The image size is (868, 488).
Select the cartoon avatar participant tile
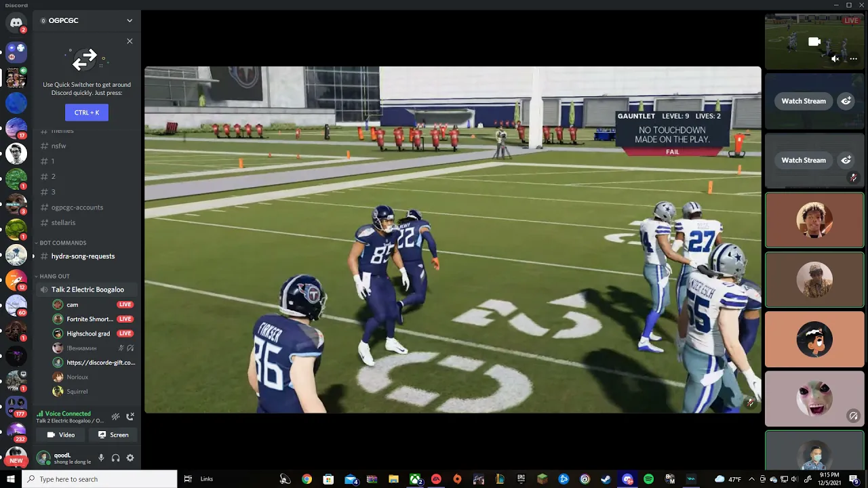click(814, 339)
